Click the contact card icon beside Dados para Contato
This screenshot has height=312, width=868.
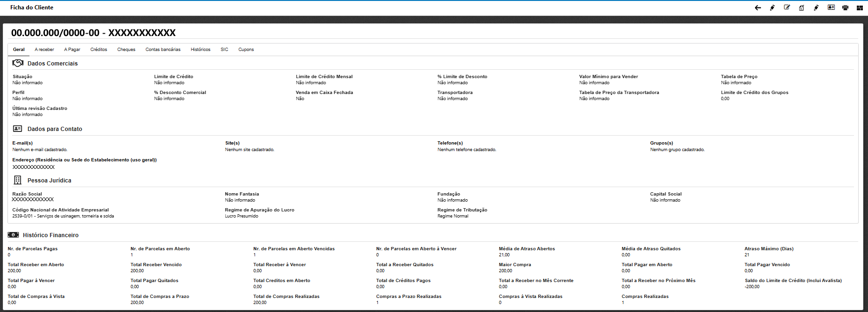tap(18, 129)
